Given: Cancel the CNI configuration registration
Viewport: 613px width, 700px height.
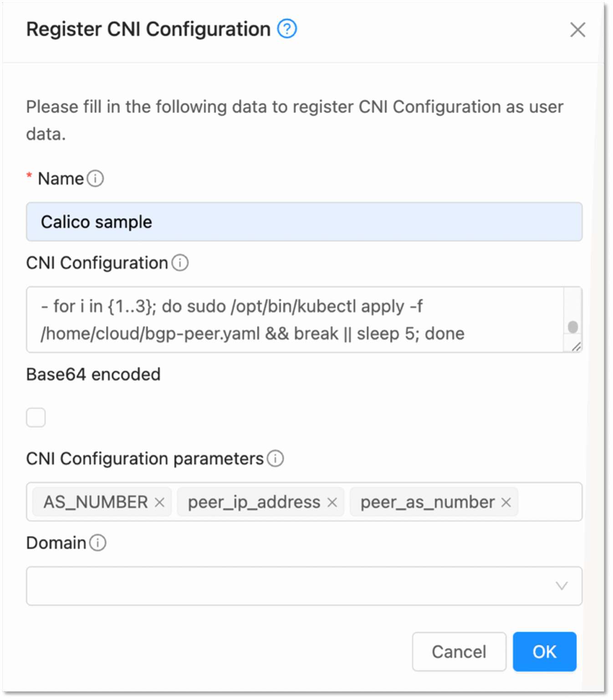Looking at the screenshot, I should 459,652.
